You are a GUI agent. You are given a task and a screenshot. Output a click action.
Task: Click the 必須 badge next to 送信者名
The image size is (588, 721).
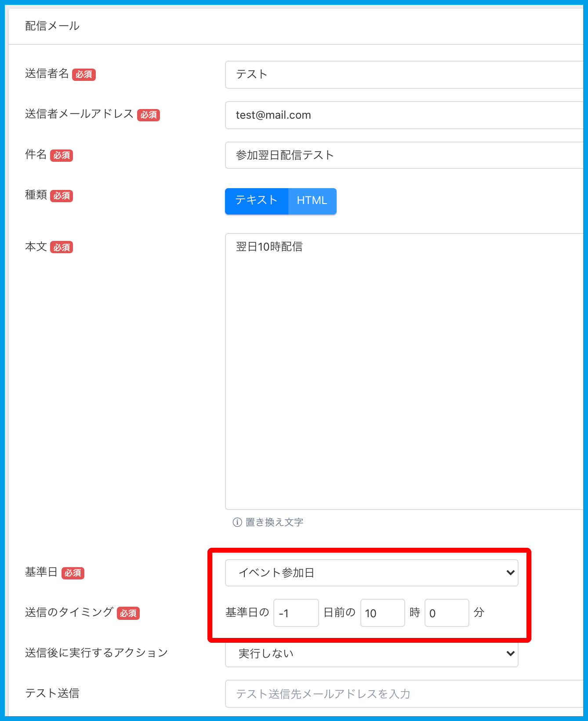84,75
